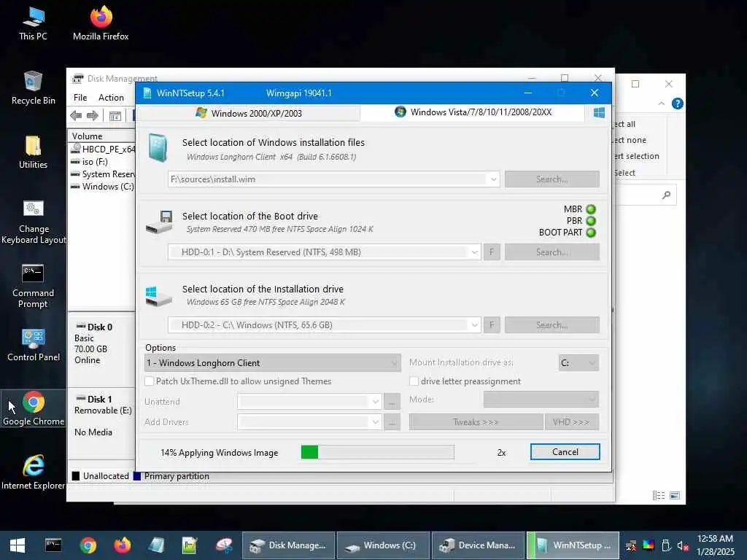This screenshot has height=560, width=747.
Task: Expand Installation drive HDD-0:2 dropdown
Action: [474, 325]
